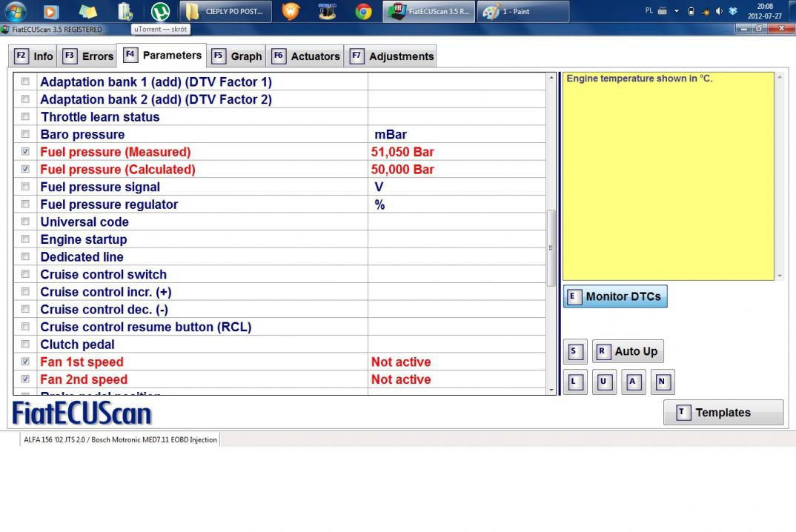Launch Windows Media Player from taskbar
The height and width of the screenshot is (532, 796).
coord(50,11)
